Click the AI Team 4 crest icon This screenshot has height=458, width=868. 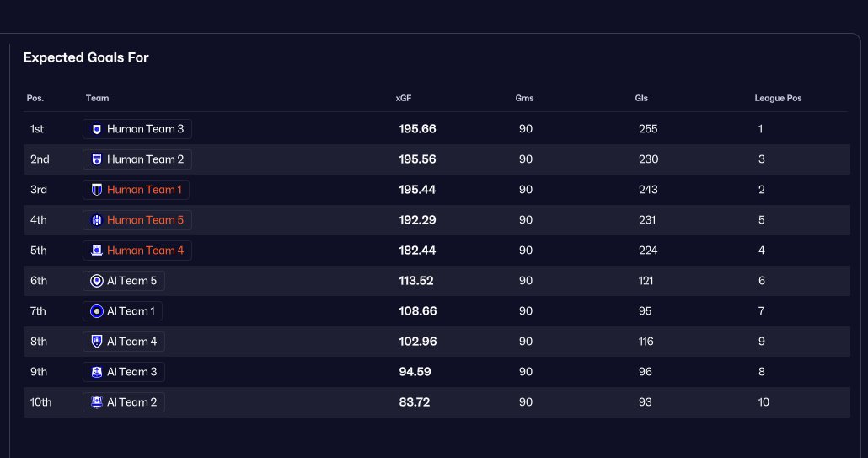click(x=97, y=342)
